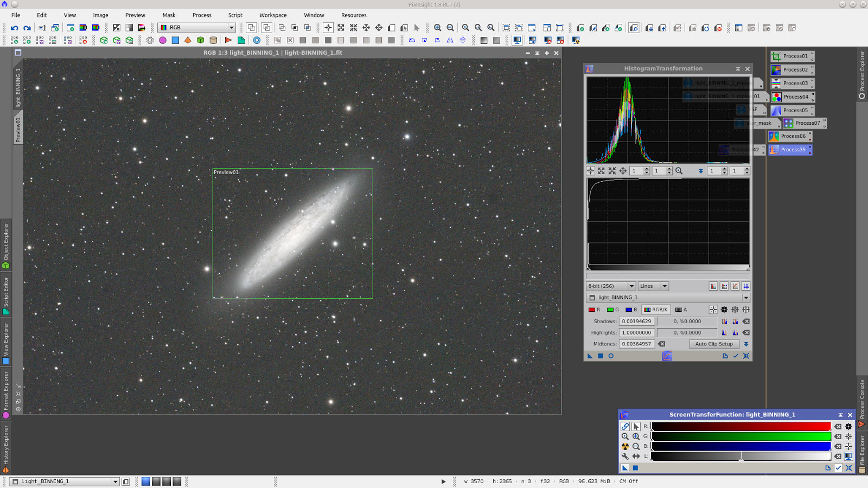Image resolution: width=868 pixels, height=488 pixels.
Task: Click the Apply square icon in HistogramTransformation
Action: (601, 356)
